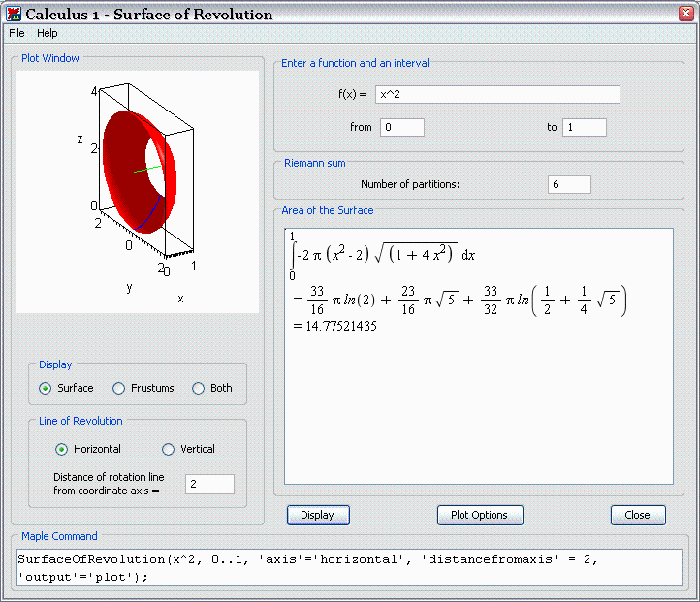Screen dimensions: 700x602
Task: Click the Maple Command text box
Action: click(x=349, y=568)
